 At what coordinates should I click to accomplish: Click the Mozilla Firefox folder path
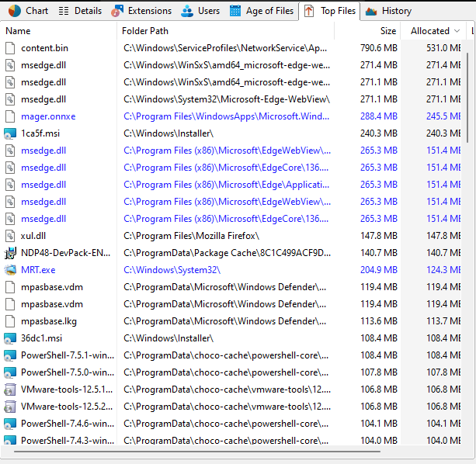point(191,236)
